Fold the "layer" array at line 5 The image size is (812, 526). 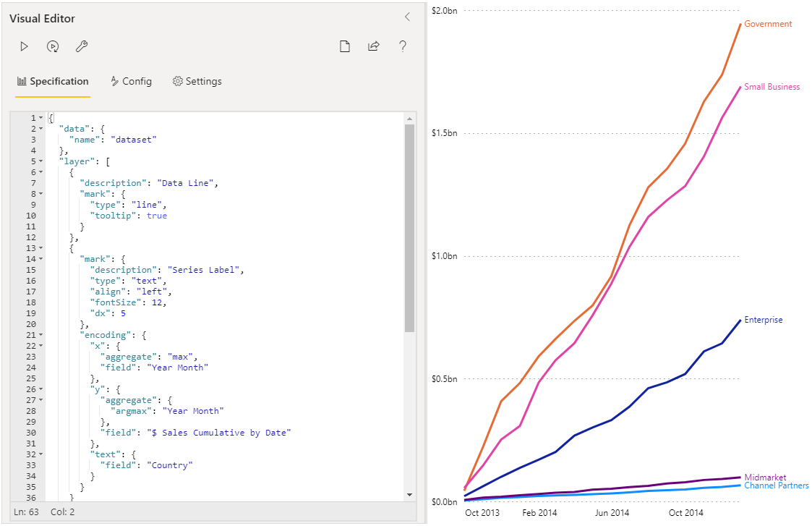[x=41, y=161]
